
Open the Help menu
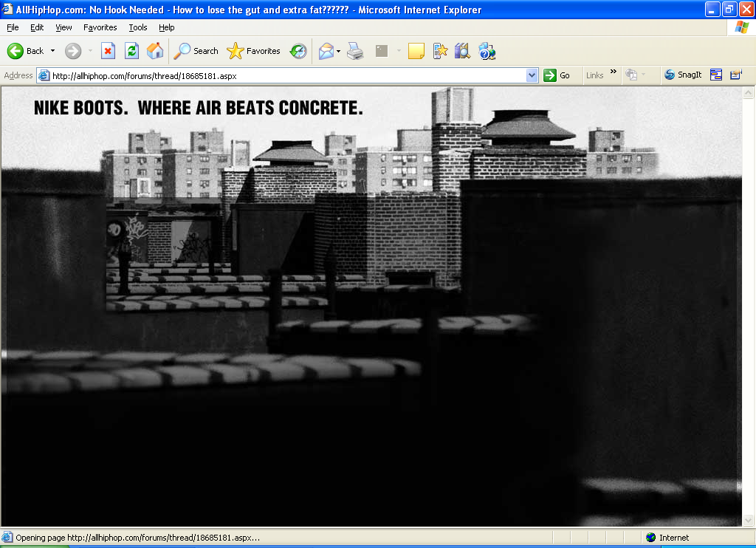167,27
